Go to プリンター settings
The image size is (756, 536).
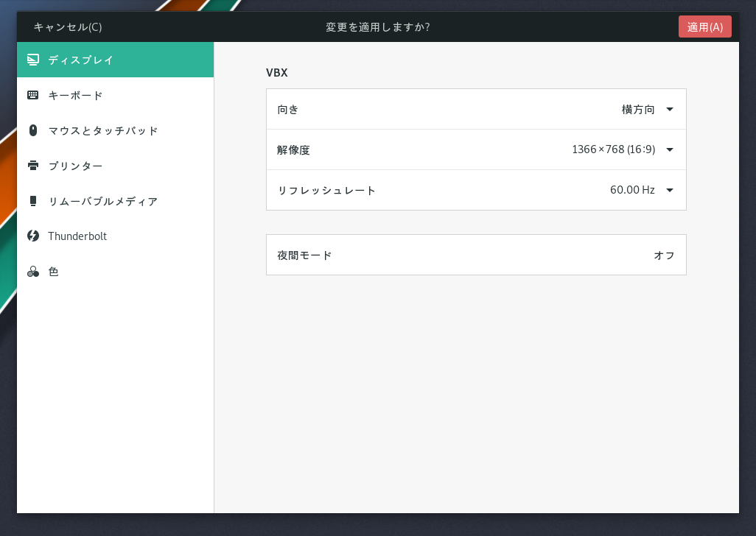[x=115, y=166]
